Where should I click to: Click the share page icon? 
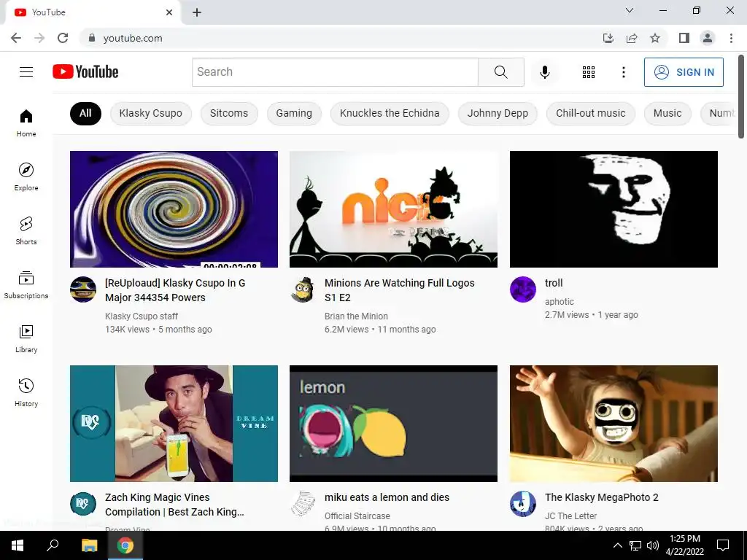point(632,38)
